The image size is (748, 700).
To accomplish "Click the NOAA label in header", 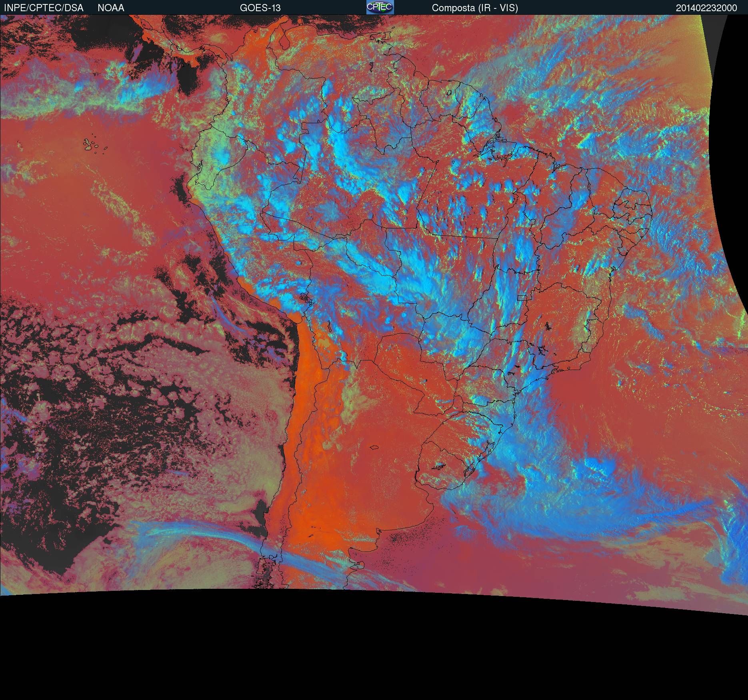I will coord(111,8).
